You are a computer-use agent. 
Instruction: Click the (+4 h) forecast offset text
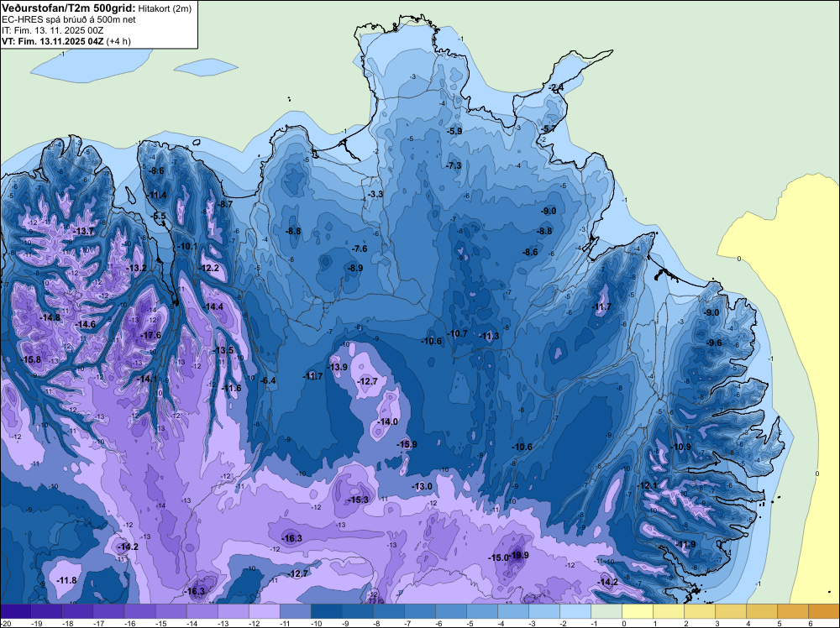point(118,41)
